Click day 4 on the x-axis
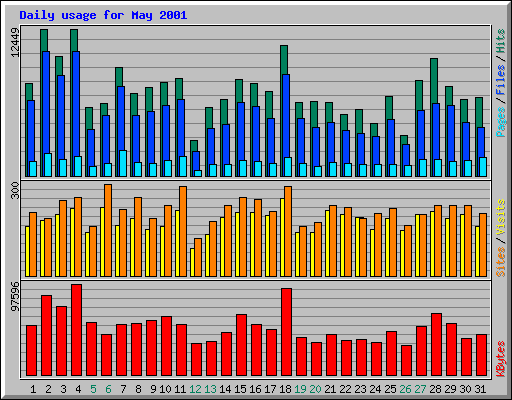 click(78, 389)
